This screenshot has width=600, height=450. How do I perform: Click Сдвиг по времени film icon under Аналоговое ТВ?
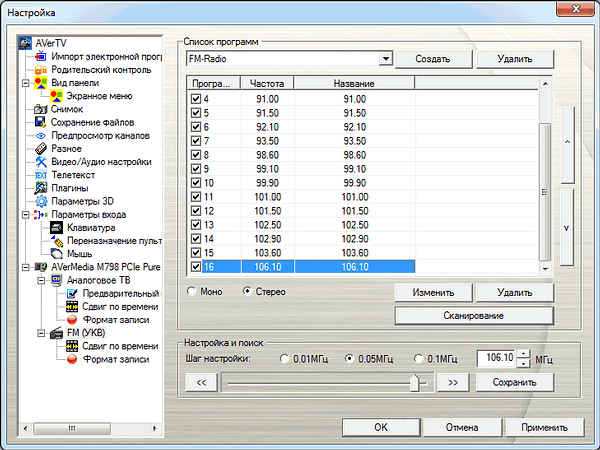(x=72, y=307)
